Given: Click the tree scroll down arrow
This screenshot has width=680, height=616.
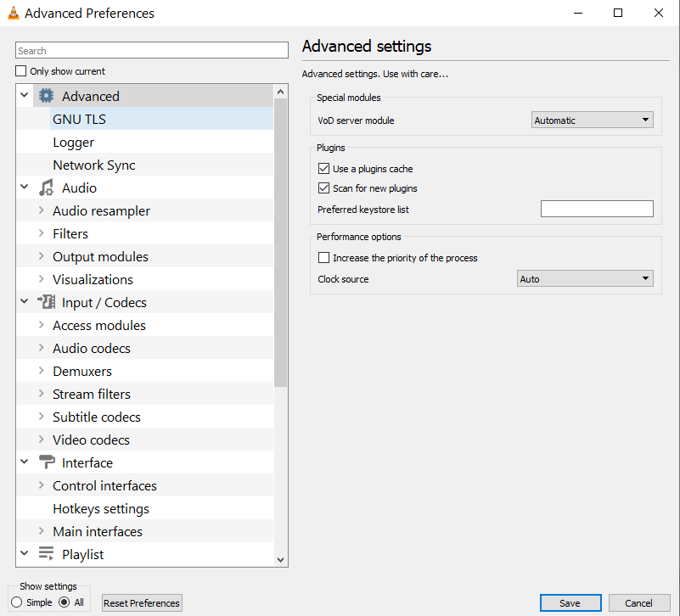Looking at the screenshot, I should pos(281,560).
